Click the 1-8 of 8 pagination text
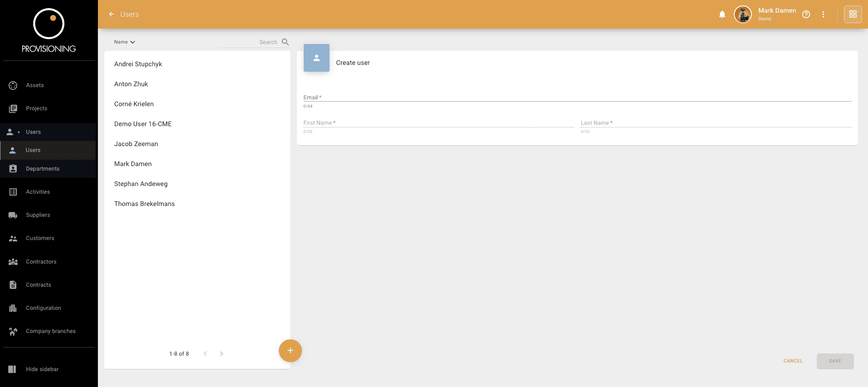This screenshot has height=387, width=868. click(179, 354)
